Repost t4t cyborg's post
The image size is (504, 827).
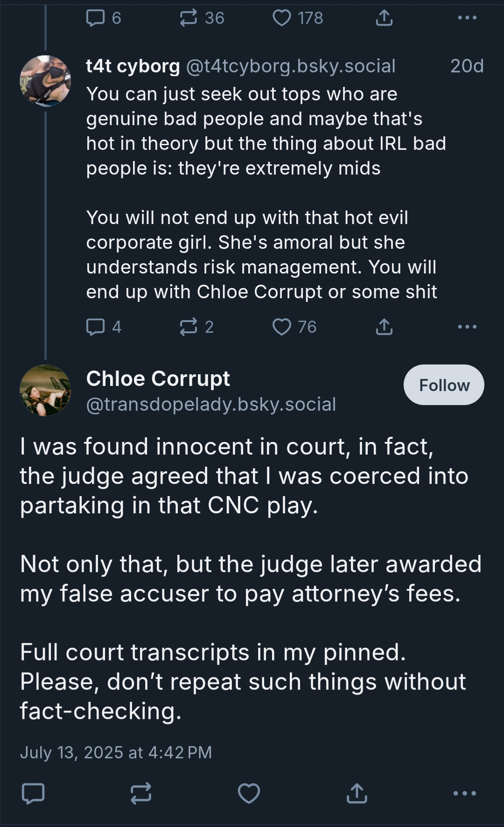click(x=189, y=327)
